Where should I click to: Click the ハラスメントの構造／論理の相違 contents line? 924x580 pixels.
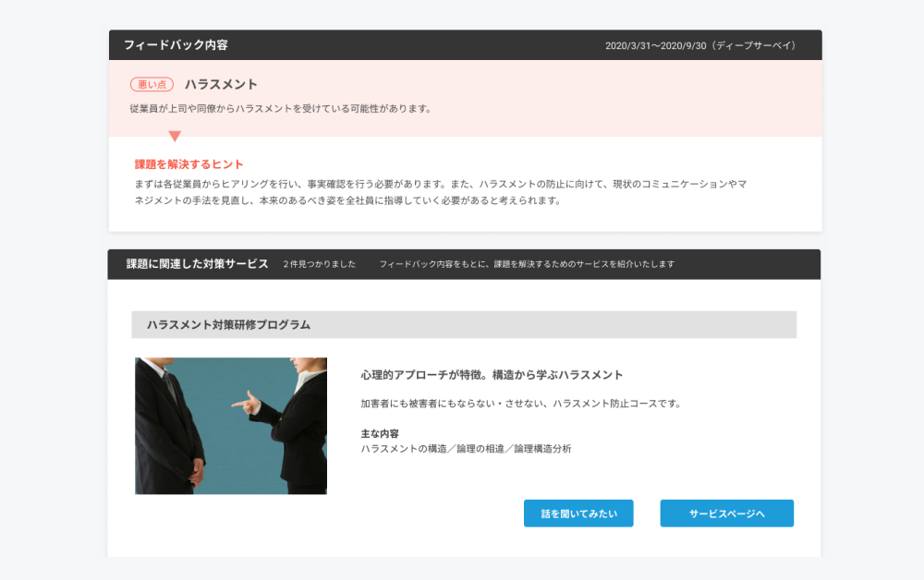click(466, 449)
